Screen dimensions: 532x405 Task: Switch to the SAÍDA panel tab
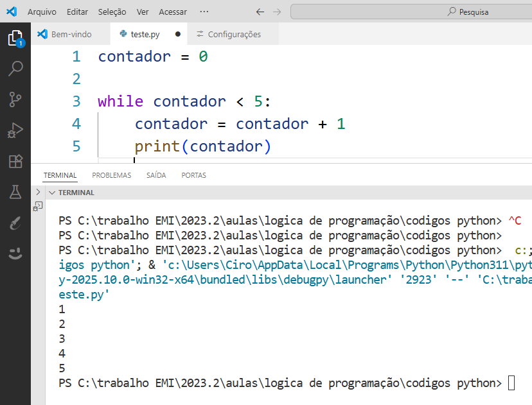[x=156, y=175]
